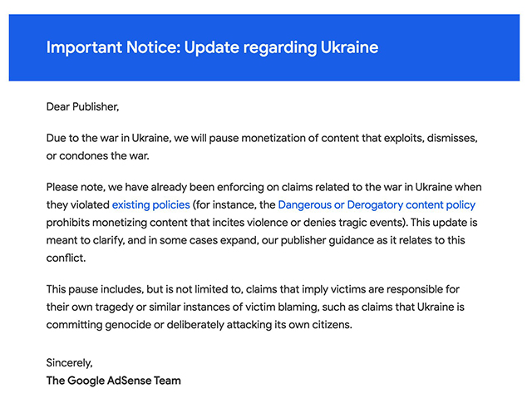The image size is (532, 408).
Task: Click the "Sincerely," closing
Action: pyautogui.click(x=69, y=362)
